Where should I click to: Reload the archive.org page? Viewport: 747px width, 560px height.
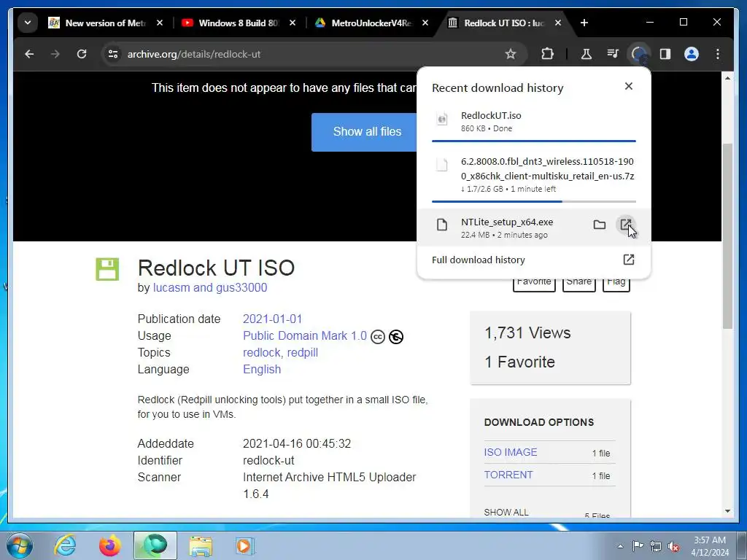click(x=82, y=54)
